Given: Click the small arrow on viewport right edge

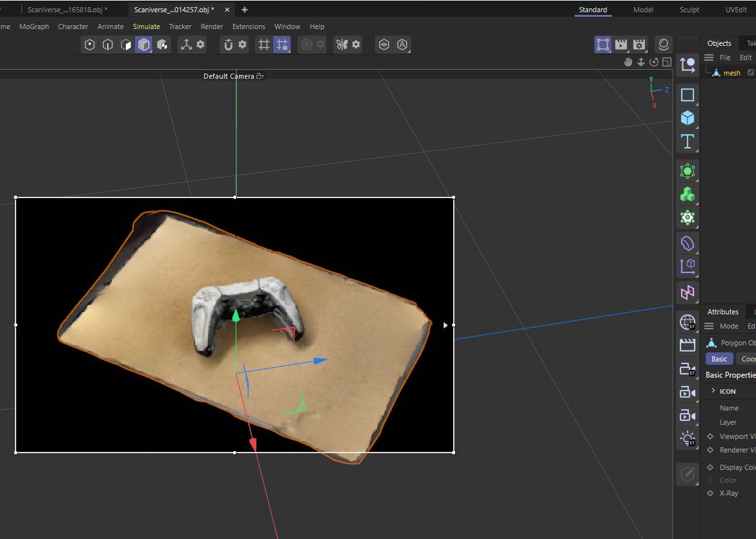Looking at the screenshot, I should [x=445, y=325].
